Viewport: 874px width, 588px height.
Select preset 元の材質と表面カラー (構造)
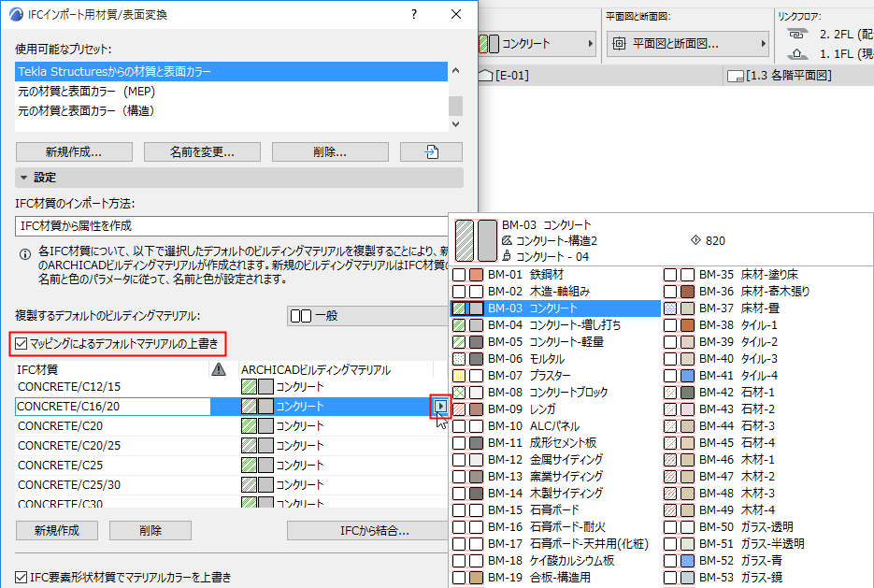[x=231, y=111]
